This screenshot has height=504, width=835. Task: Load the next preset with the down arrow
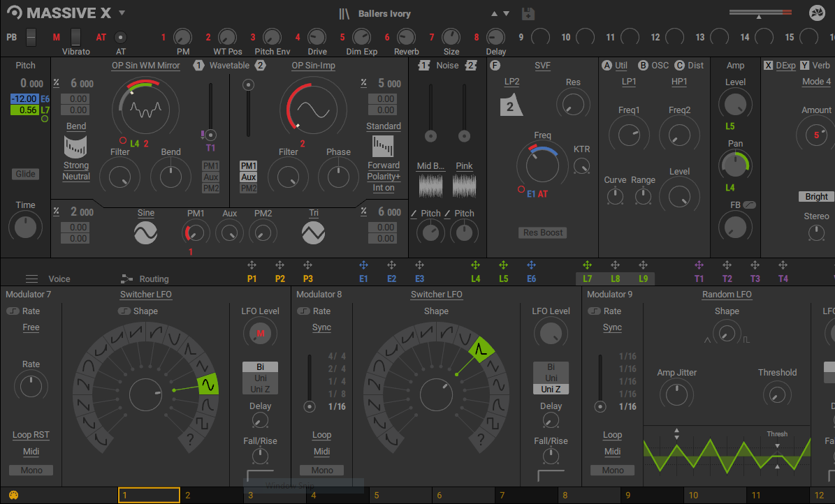pos(507,14)
